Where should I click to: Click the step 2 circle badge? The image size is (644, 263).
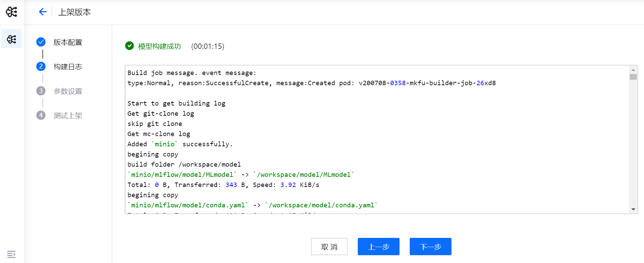coord(41,66)
